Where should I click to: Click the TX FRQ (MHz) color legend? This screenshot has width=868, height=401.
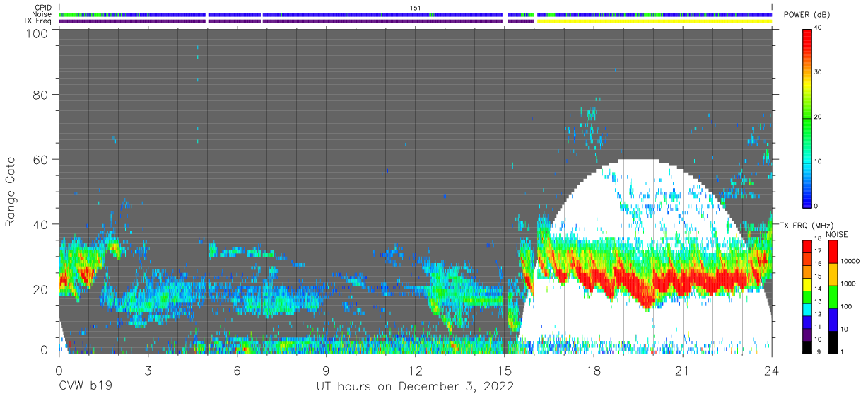pos(807,296)
